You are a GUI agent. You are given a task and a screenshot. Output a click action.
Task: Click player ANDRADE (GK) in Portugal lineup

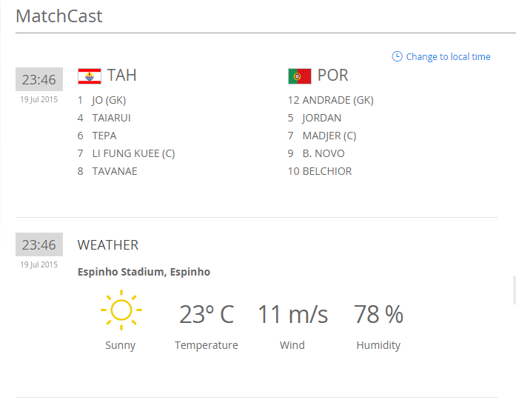coord(338,100)
